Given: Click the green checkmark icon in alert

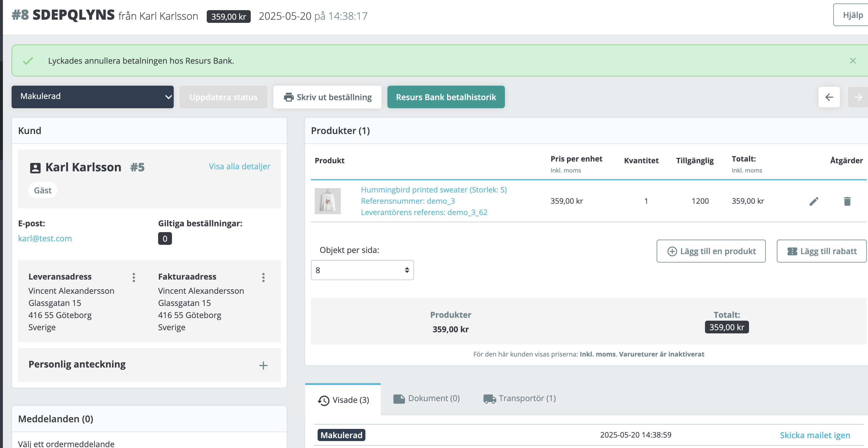Looking at the screenshot, I should (28, 61).
